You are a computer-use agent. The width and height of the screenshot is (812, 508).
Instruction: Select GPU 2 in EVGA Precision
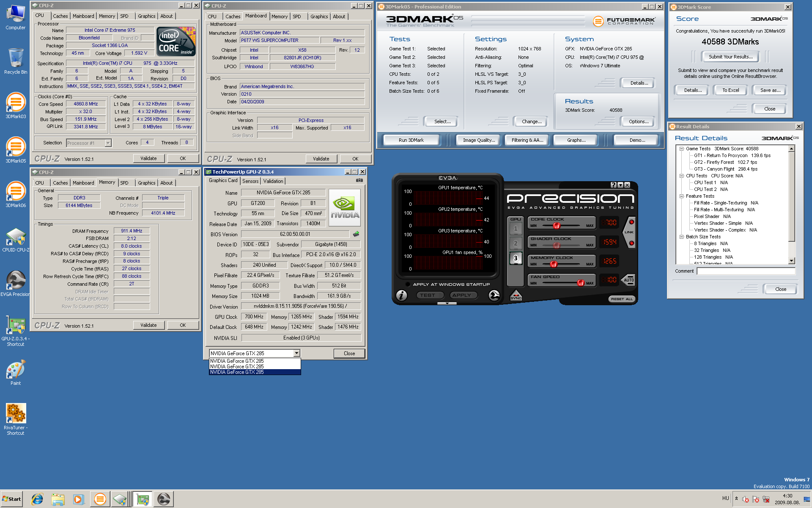coord(516,243)
